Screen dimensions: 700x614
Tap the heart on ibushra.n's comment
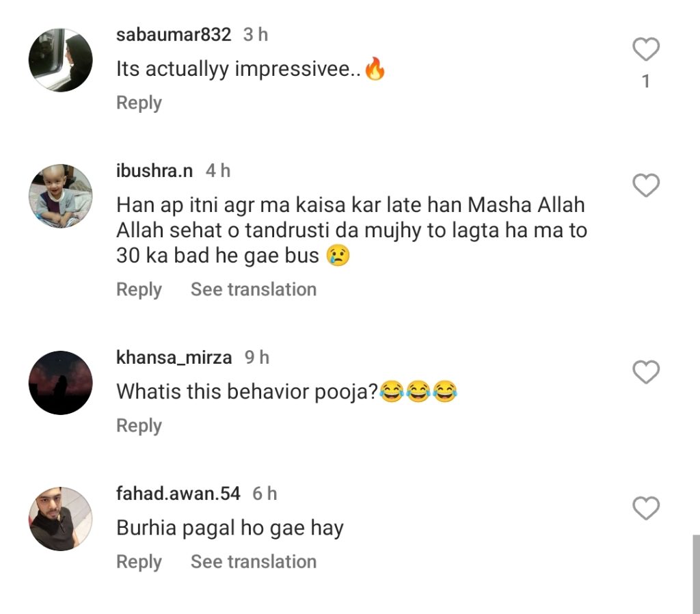pos(646,185)
